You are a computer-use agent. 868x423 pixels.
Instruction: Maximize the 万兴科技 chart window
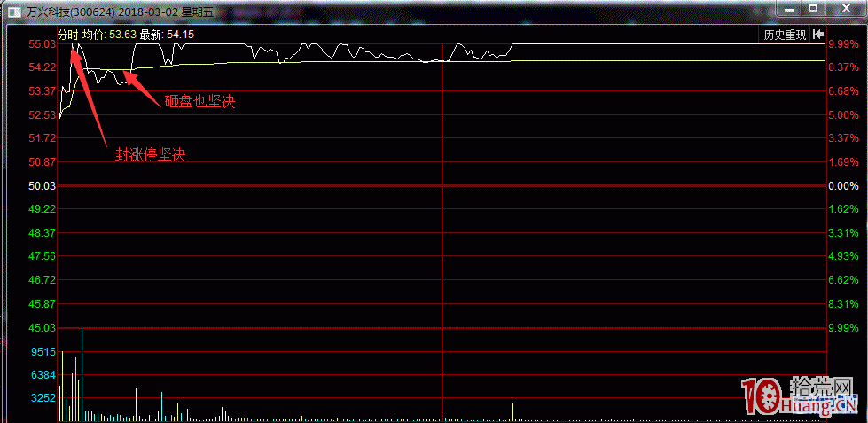coord(813,9)
